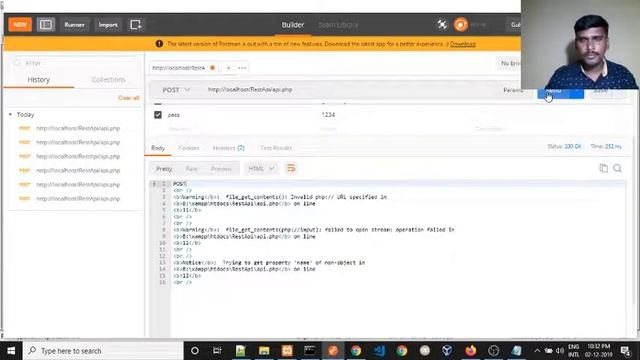Image resolution: width=640 pixels, height=360 pixels.
Task: Switch to the Team Library tab
Action: point(338,25)
